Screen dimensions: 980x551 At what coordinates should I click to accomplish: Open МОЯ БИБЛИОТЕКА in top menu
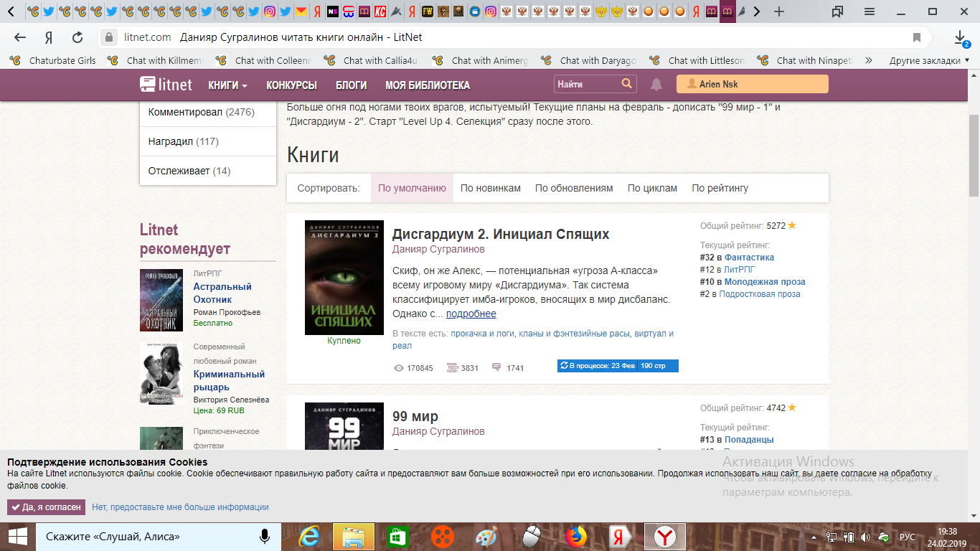[428, 85]
